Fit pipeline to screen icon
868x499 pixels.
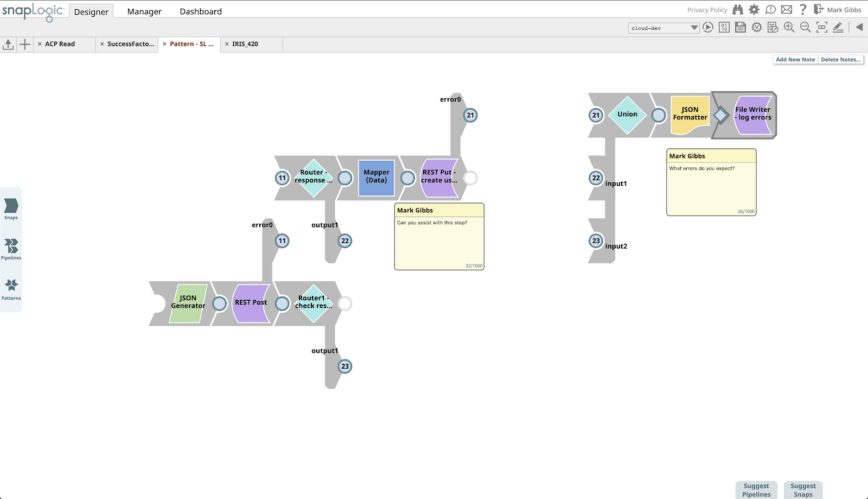(822, 27)
